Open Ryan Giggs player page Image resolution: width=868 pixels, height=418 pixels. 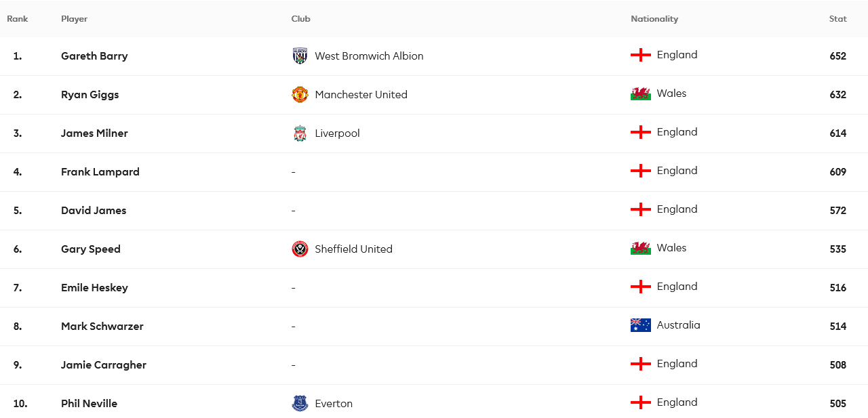click(90, 95)
